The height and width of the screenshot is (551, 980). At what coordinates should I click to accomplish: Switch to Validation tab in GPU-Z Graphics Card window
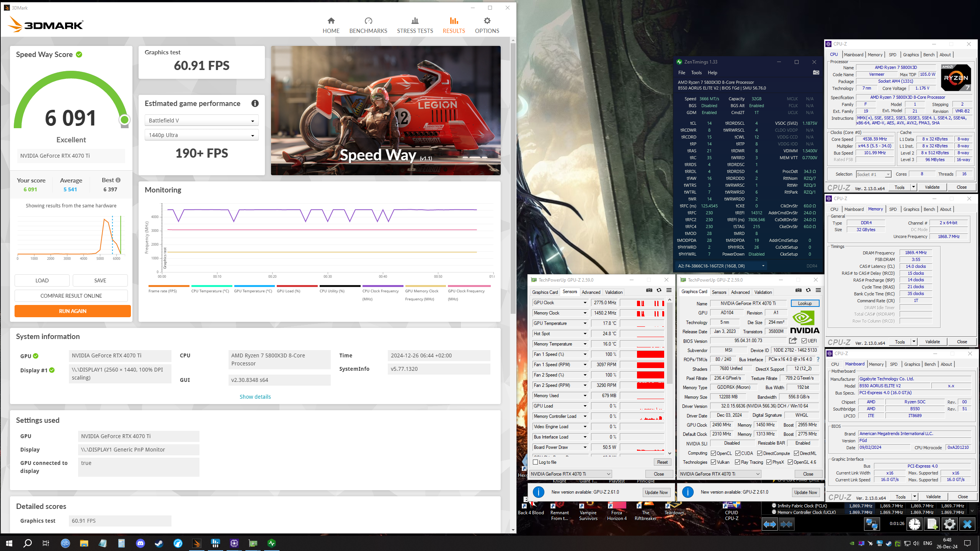coord(763,292)
